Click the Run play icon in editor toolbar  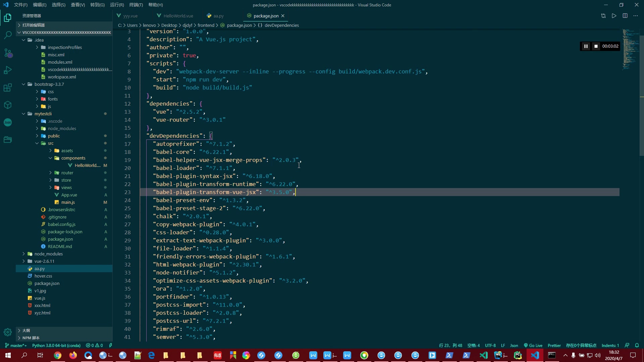(614, 16)
